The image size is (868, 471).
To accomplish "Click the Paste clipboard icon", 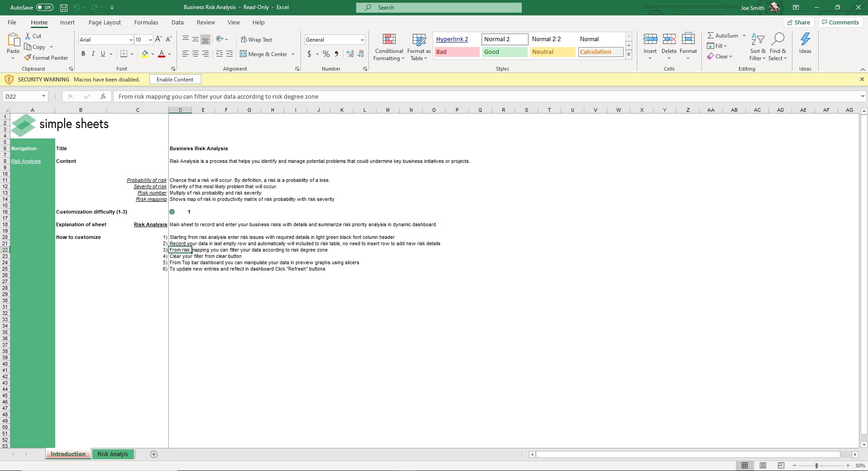I will point(13,40).
